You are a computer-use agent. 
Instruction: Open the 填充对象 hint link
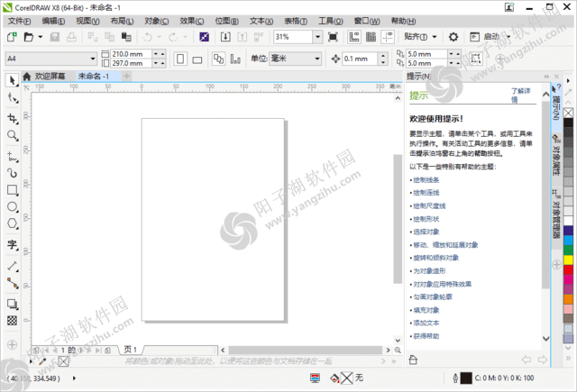pos(426,310)
